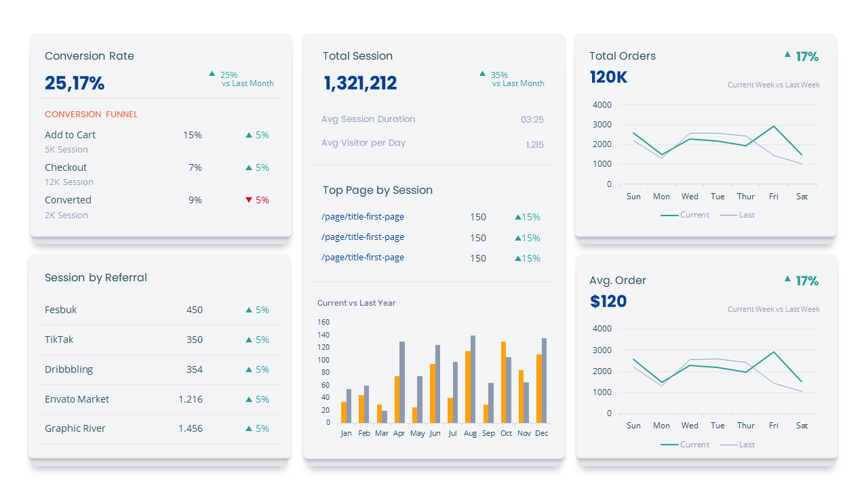Click the 450 value for Fesbuk
This screenshot has height=488, width=868.
click(195, 310)
